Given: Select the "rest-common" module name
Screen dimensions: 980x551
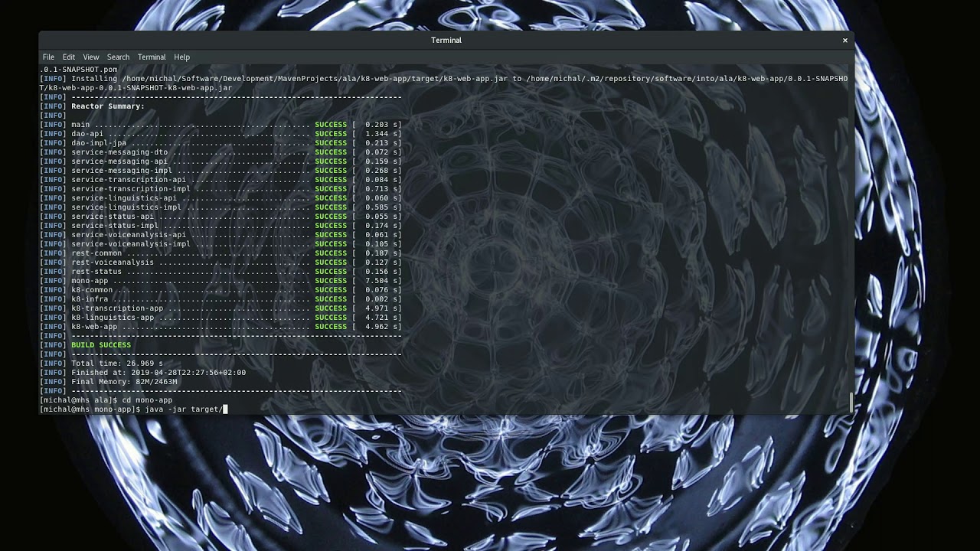Looking at the screenshot, I should [96, 253].
